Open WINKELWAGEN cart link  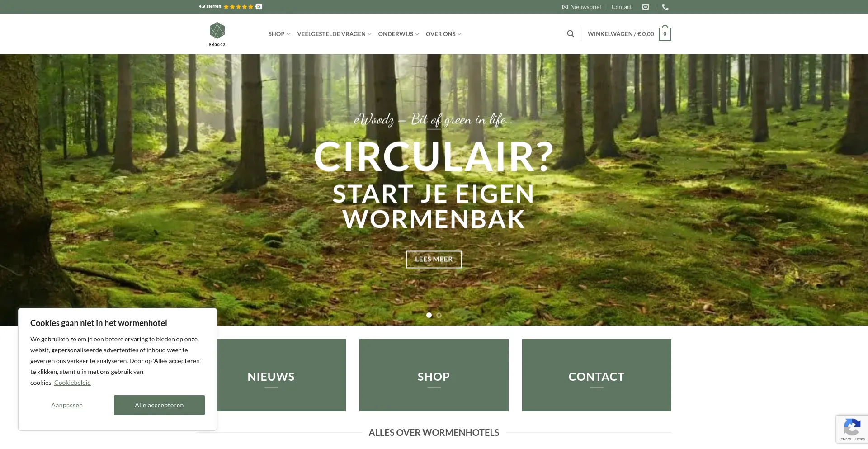pos(621,34)
